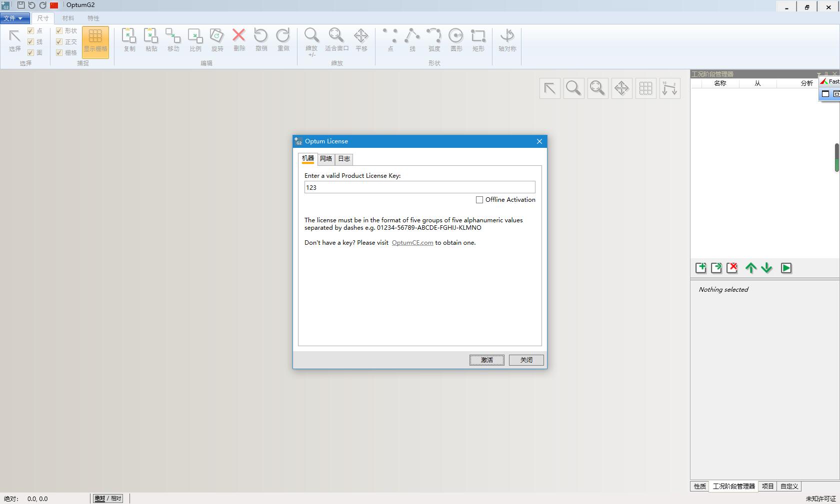Toggle the 形状 snap checkbox
This screenshot has width=840, height=504.
(x=59, y=31)
